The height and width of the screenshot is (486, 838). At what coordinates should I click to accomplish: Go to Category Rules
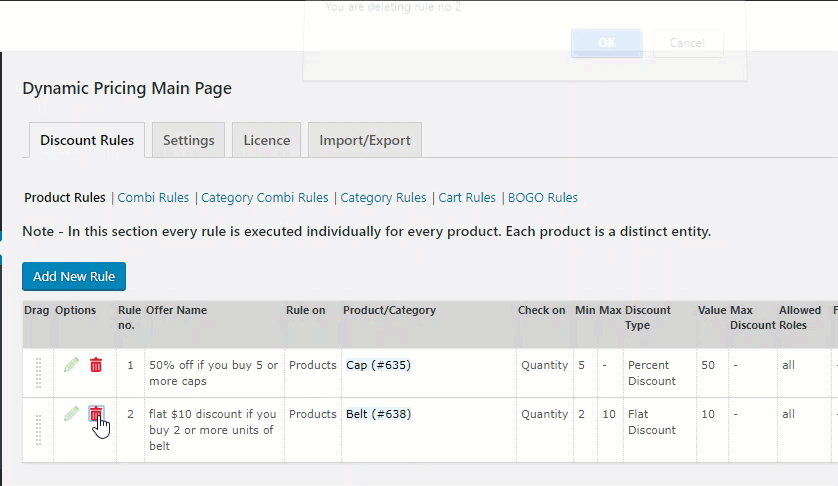383,197
